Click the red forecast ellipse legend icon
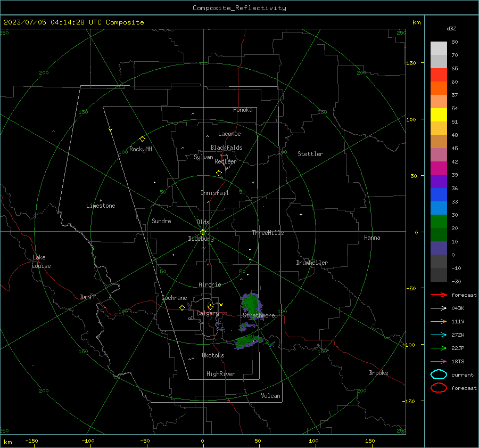Viewport: 479px width, 448px height. click(x=439, y=388)
